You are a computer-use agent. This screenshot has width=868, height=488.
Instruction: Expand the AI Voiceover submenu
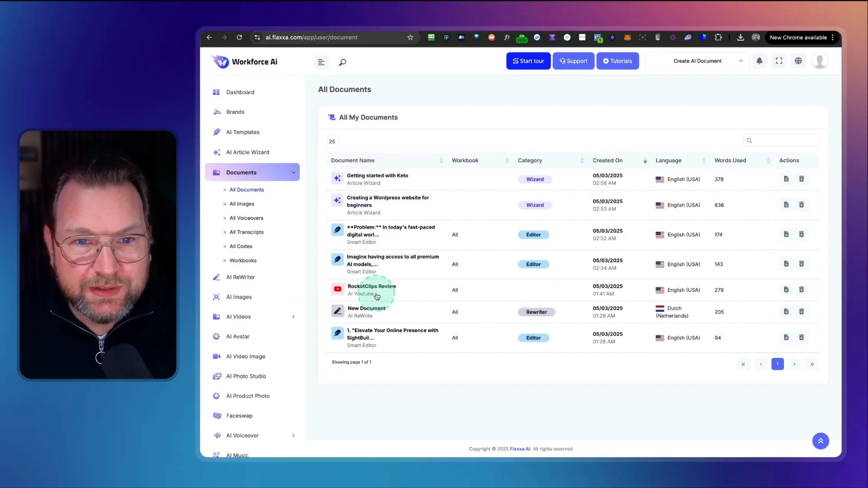[293, 435]
